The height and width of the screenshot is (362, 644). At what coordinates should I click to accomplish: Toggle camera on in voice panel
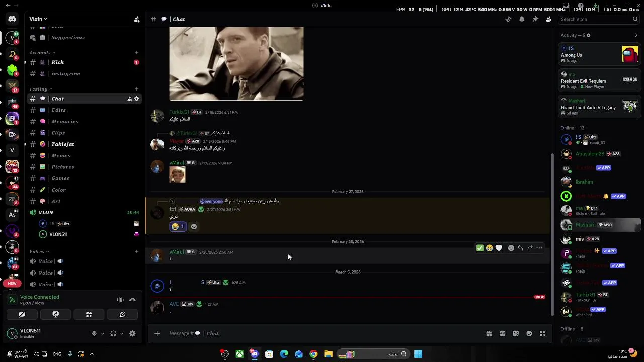(22, 314)
